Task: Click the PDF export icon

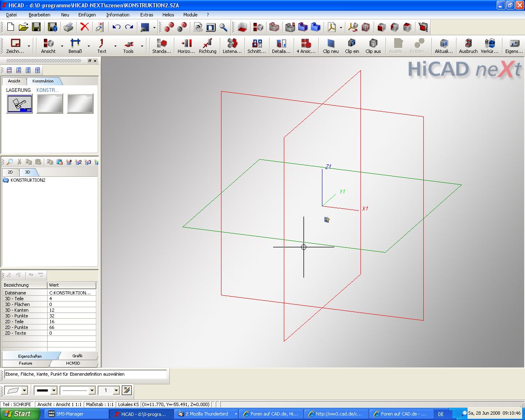Action: point(331,27)
